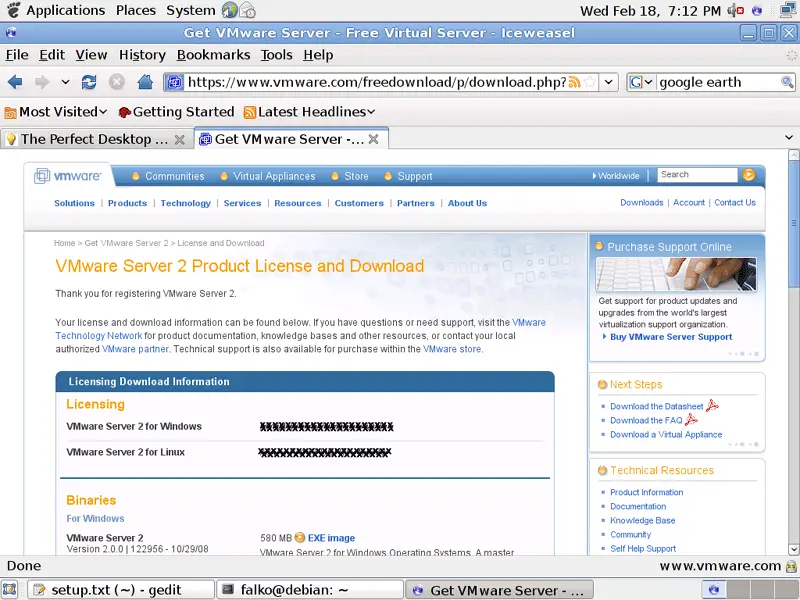Screen dimensions: 800x600
Task: Click the search magnifier icon
Action: pos(787,82)
